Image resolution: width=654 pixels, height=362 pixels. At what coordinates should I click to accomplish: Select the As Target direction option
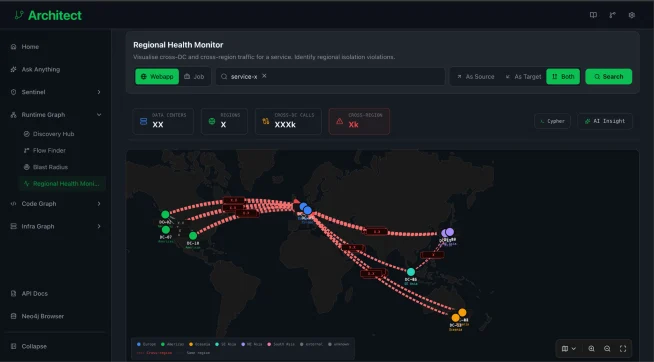(x=523, y=77)
